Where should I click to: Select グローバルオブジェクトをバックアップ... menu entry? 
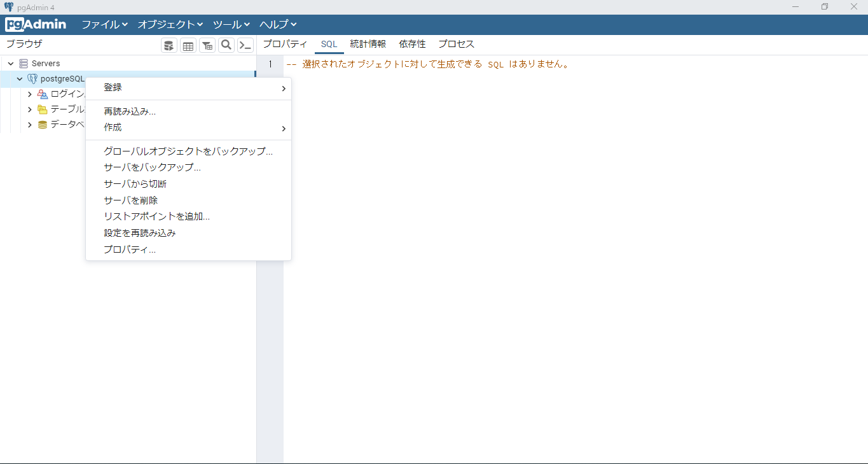(x=188, y=151)
